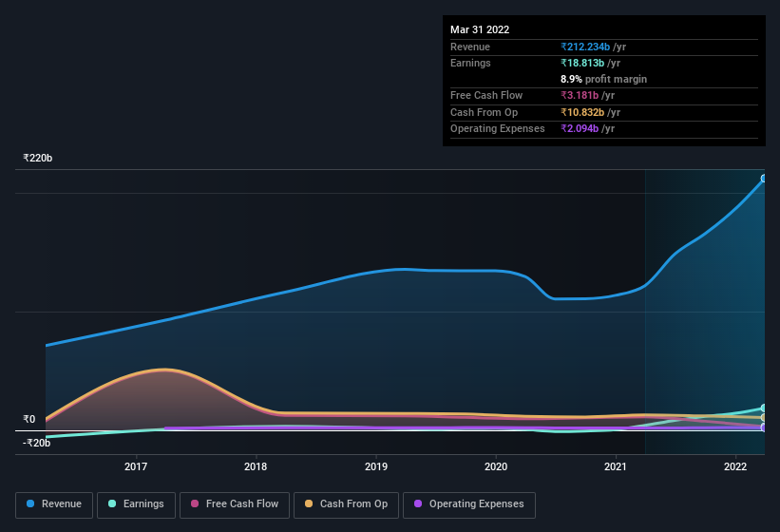This screenshot has width=780, height=532.
Task: Click the Earnings data point marker at 2022
Action: click(763, 408)
